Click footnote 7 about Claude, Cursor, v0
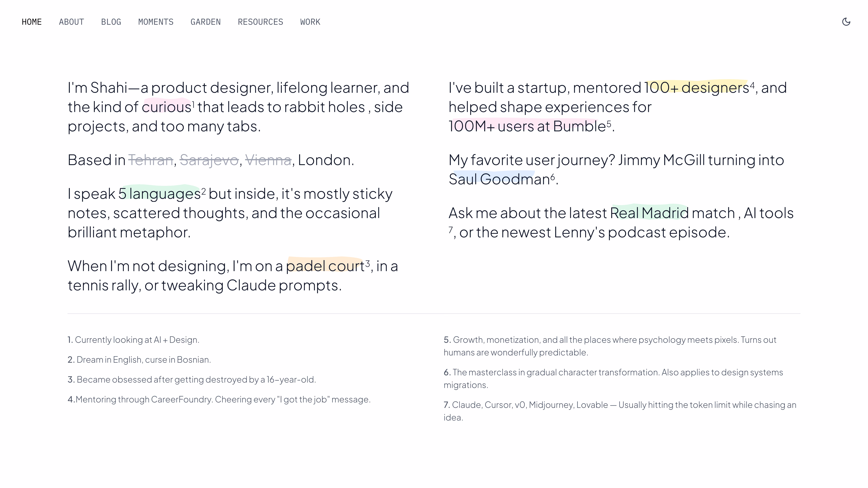This screenshot has height=488, width=868. (x=620, y=411)
